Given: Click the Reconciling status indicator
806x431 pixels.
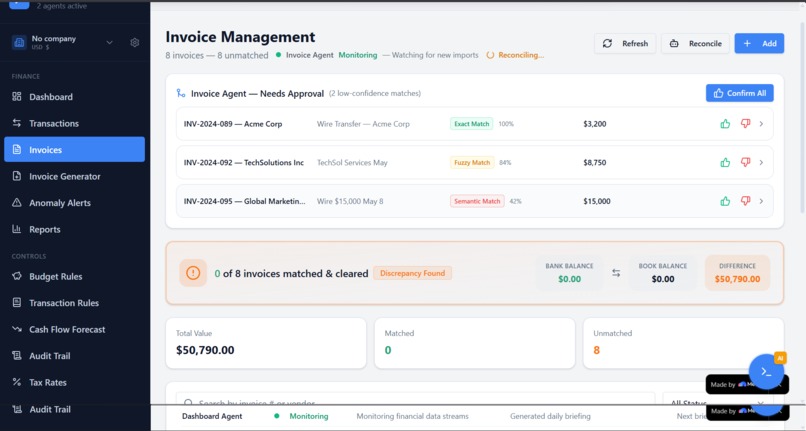Looking at the screenshot, I should point(516,55).
